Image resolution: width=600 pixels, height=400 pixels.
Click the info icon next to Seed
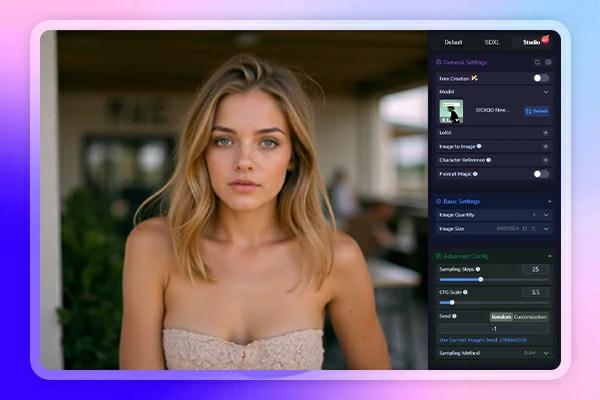point(455,316)
